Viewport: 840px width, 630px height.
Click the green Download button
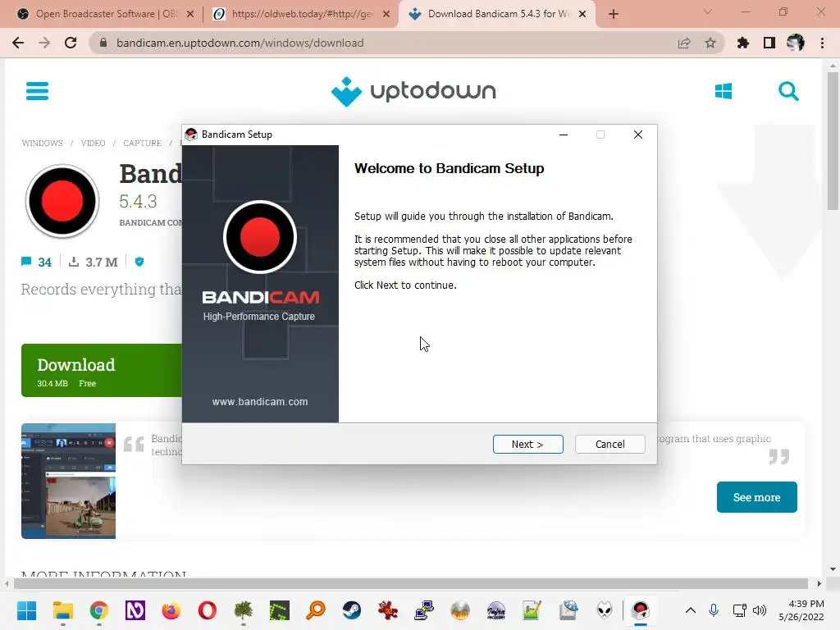click(x=102, y=370)
